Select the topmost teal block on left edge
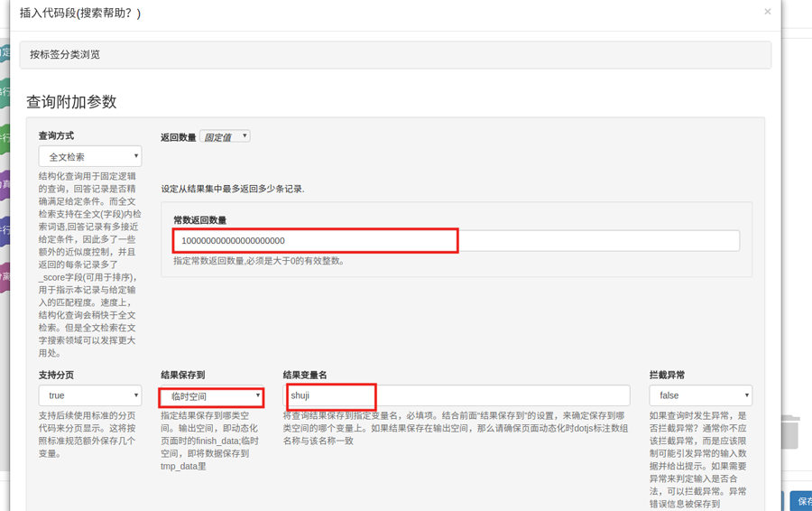The width and height of the screenshot is (812, 511). [x=5, y=52]
